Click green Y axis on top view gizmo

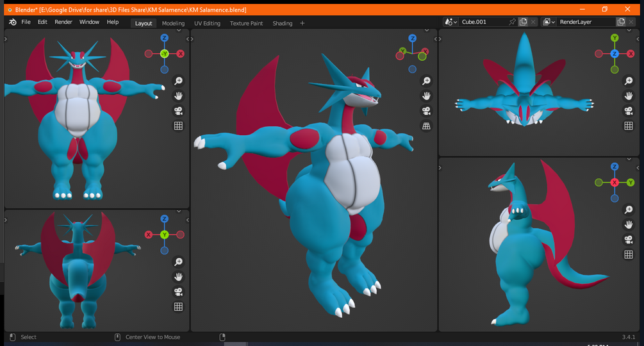(x=615, y=38)
